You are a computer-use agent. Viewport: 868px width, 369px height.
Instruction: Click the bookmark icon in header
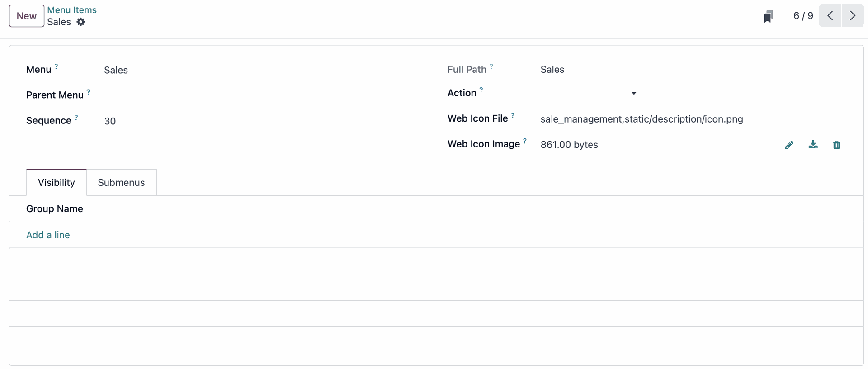pos(768,17)
